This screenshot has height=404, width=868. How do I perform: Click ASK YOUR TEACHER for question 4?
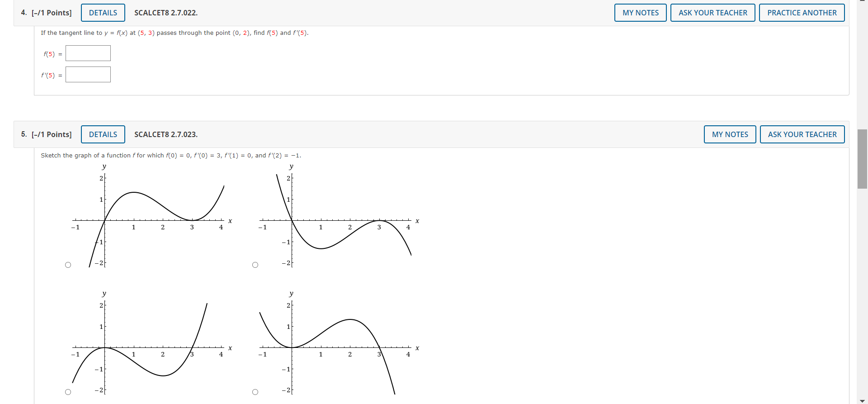[x=712, y=12]
